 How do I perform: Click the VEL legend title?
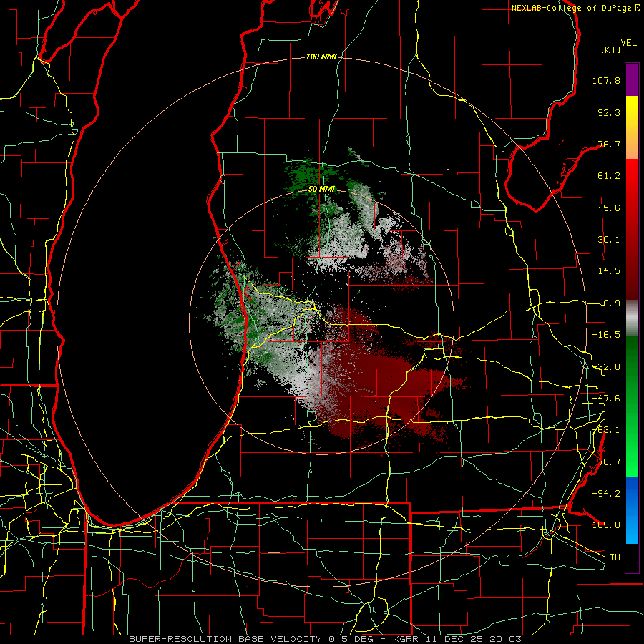point(628,43)
